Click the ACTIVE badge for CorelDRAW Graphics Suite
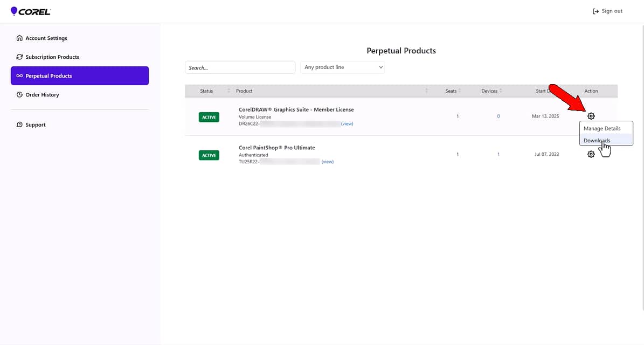 click(209, 117)
